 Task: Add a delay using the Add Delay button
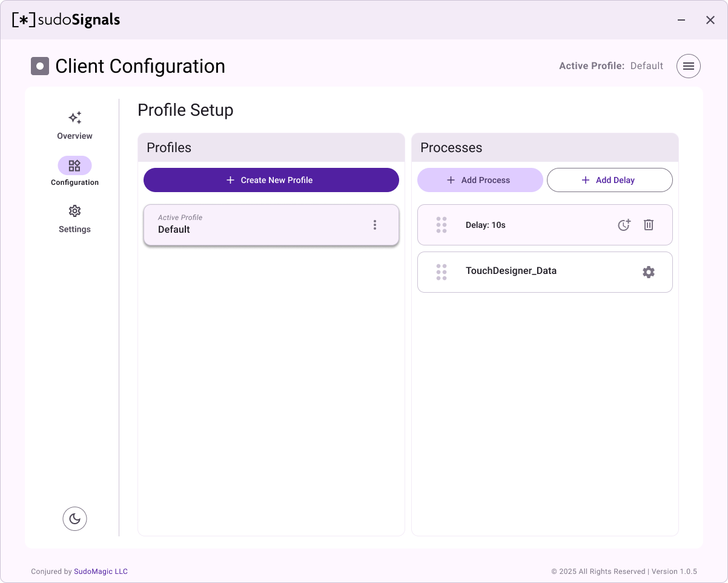tap(609, 180)
